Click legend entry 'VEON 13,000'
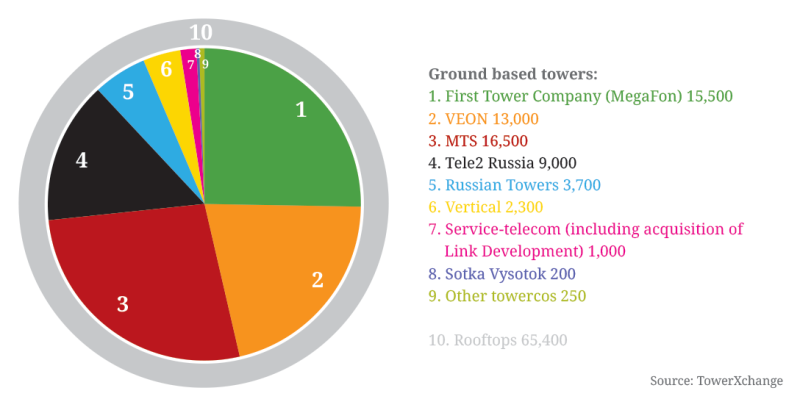800x410 pixels. coord(484,119)
